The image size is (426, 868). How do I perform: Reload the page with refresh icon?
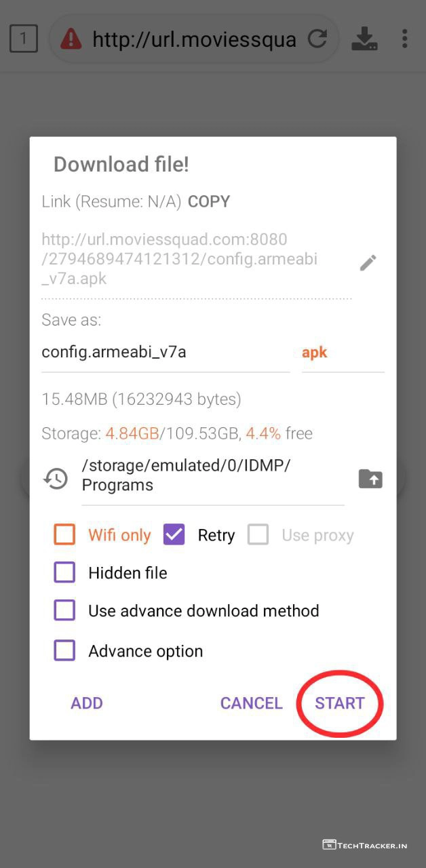(317, 39)
